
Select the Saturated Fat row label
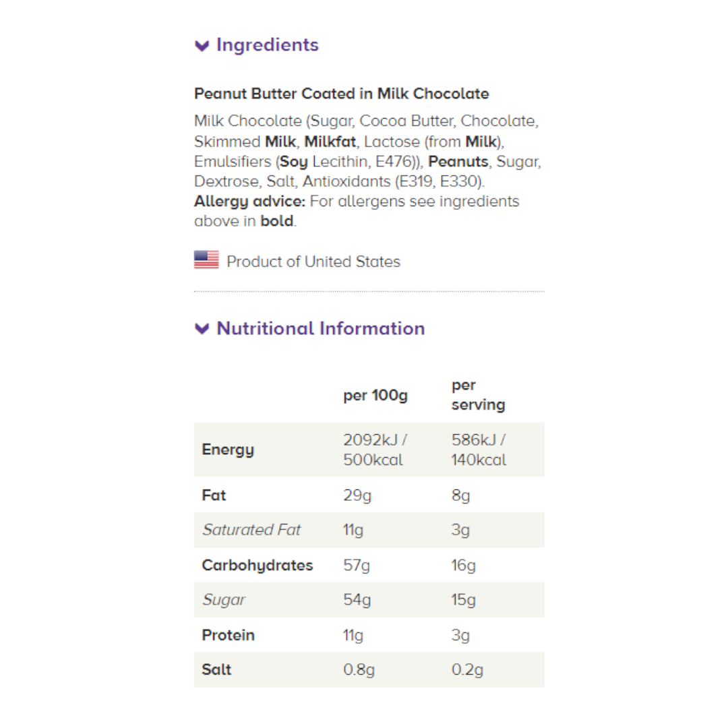[251, 530]
